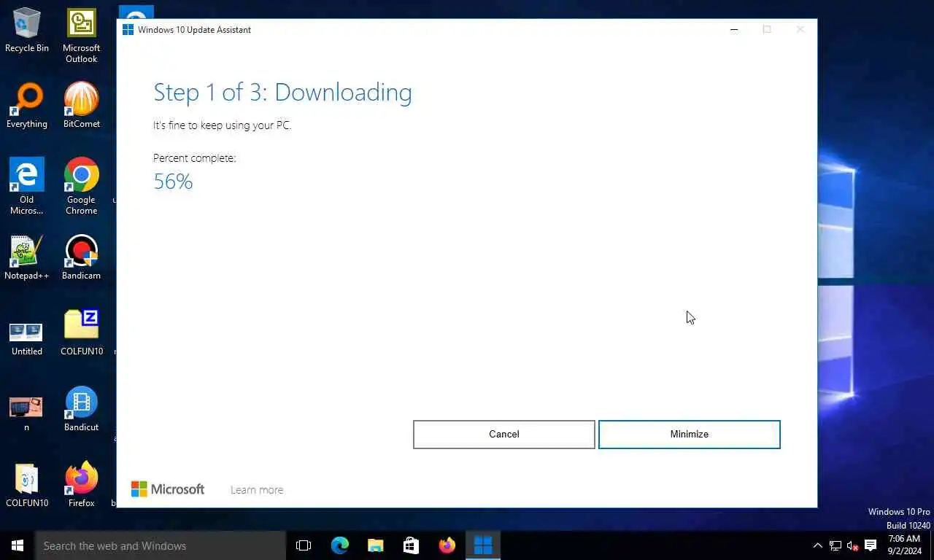Select the Bandicut desktop shortcut
This screenshot has width=934, height=560.
click(81, 409)
